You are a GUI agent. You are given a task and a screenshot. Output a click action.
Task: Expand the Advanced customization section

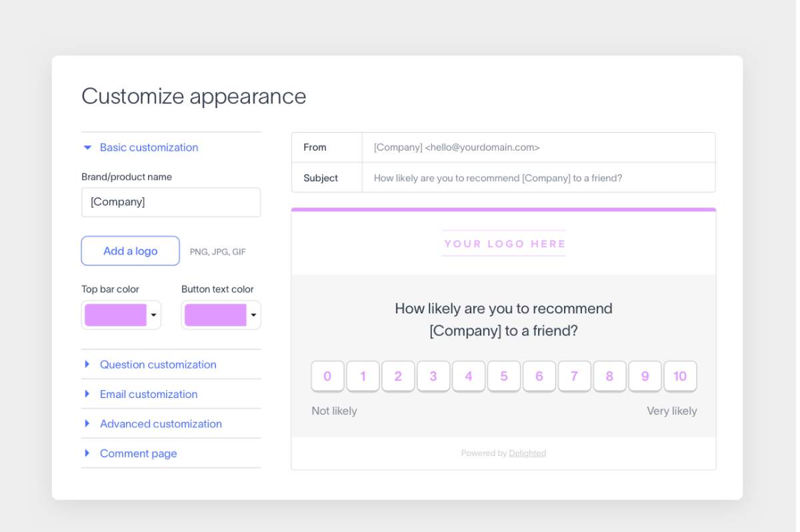[x=153, y=423]
